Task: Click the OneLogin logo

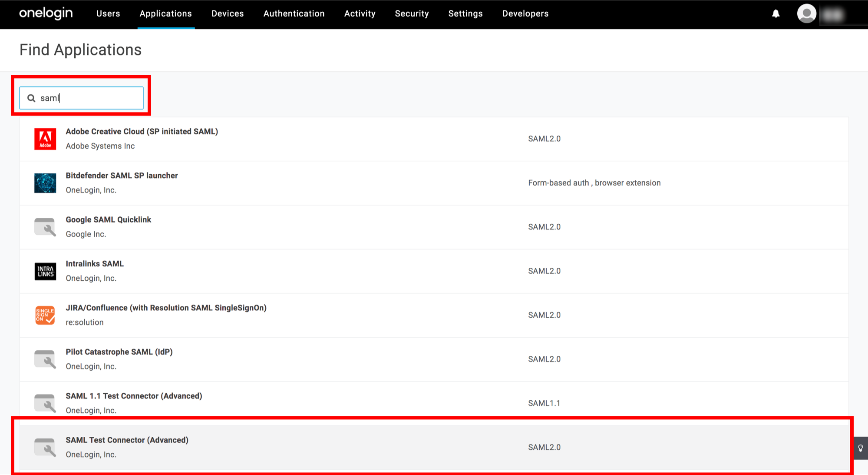Action: tap(46, 13)
